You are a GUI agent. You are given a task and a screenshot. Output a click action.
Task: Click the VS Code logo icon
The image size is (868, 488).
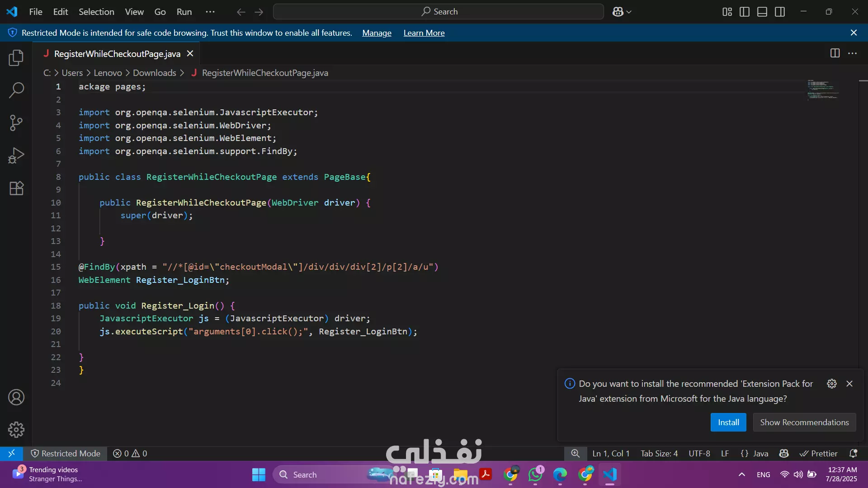pyautogui.click(x=12, y=12)
